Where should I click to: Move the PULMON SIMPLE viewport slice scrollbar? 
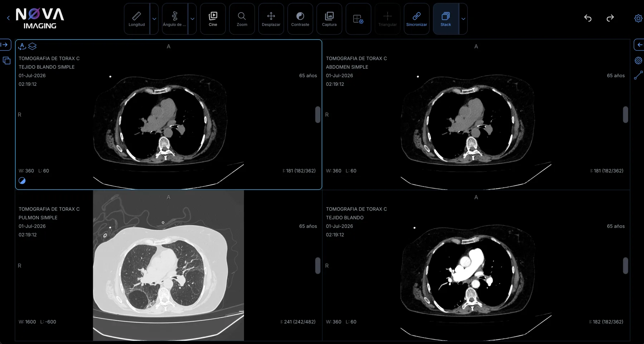pos(318,266)
